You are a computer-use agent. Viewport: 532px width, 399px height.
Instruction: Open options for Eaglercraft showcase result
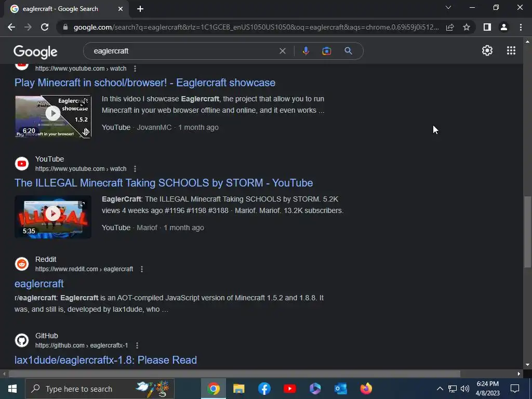coord(135,69)
